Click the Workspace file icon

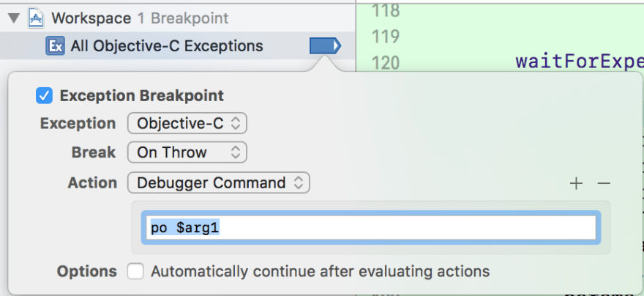36,18
